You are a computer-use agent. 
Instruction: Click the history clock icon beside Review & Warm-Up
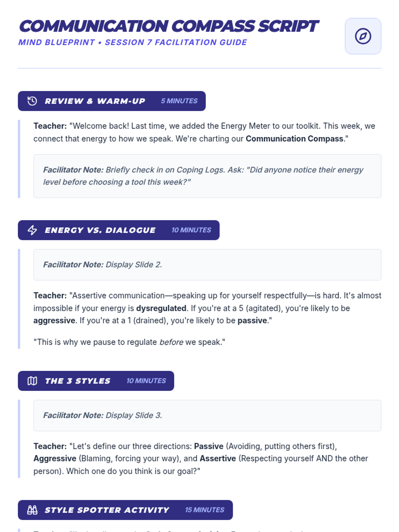coord(32,101)
